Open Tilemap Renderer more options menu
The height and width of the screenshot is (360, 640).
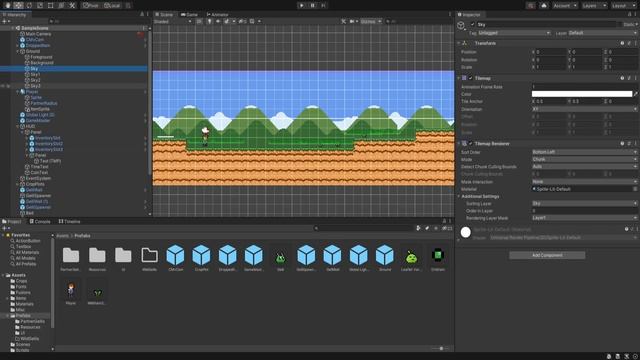point(636,144)
